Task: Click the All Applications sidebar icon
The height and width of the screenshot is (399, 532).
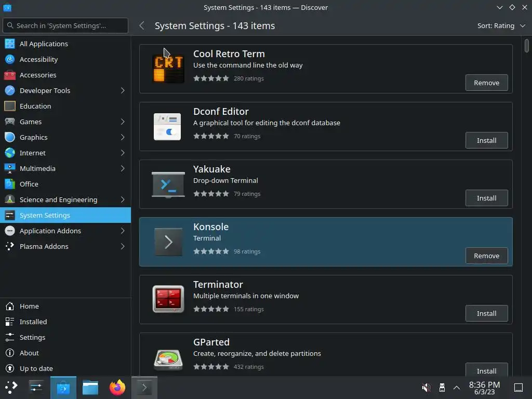Action: (x=10, y=44)
